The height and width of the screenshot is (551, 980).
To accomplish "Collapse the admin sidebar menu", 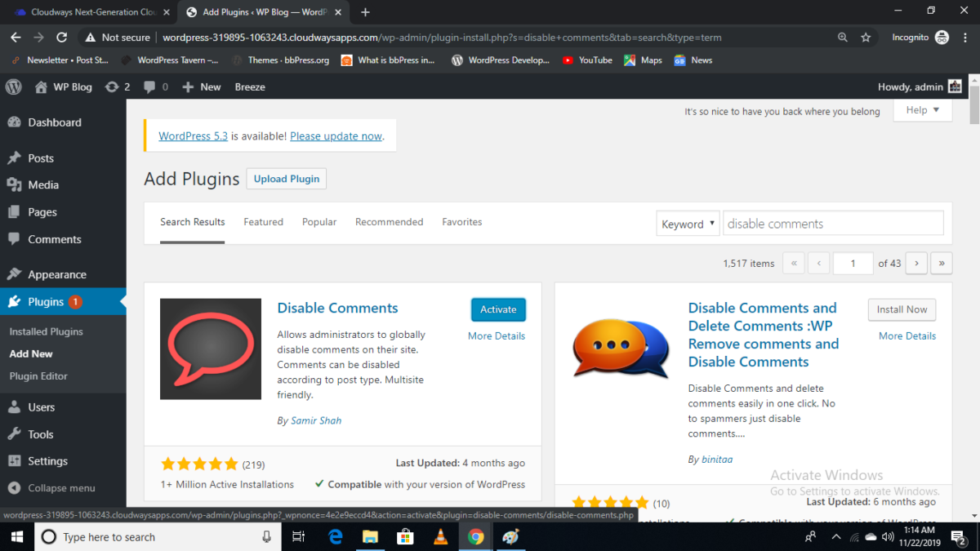I will [51, 488].
